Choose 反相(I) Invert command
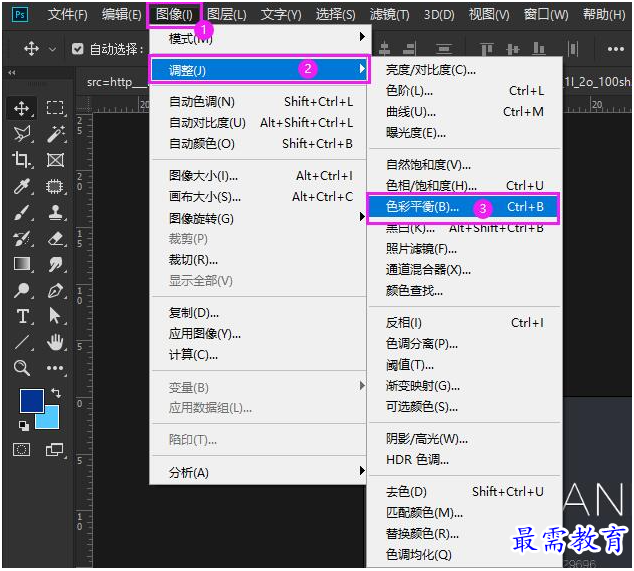 pyautogui.click(x=465, y=323)
